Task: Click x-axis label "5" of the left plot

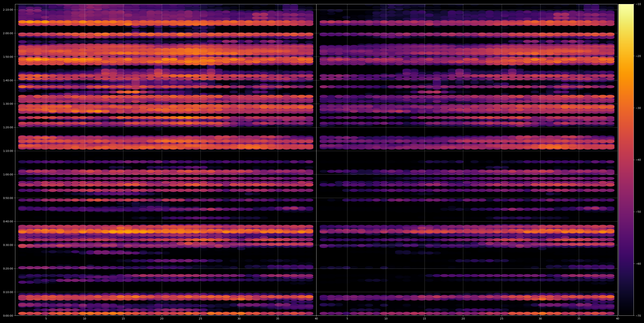Action: point(46,319)
